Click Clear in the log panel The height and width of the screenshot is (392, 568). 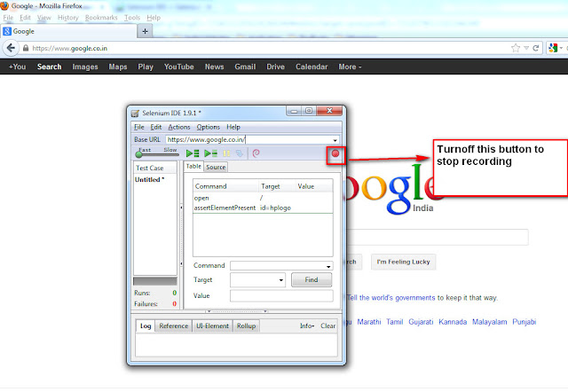point(327,325)
